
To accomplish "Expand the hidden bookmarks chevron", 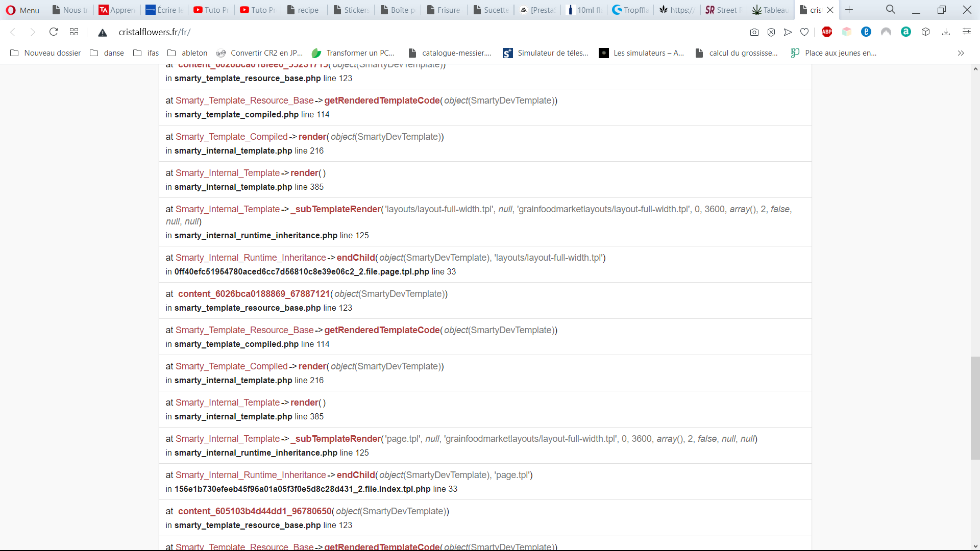I will 961,53.
